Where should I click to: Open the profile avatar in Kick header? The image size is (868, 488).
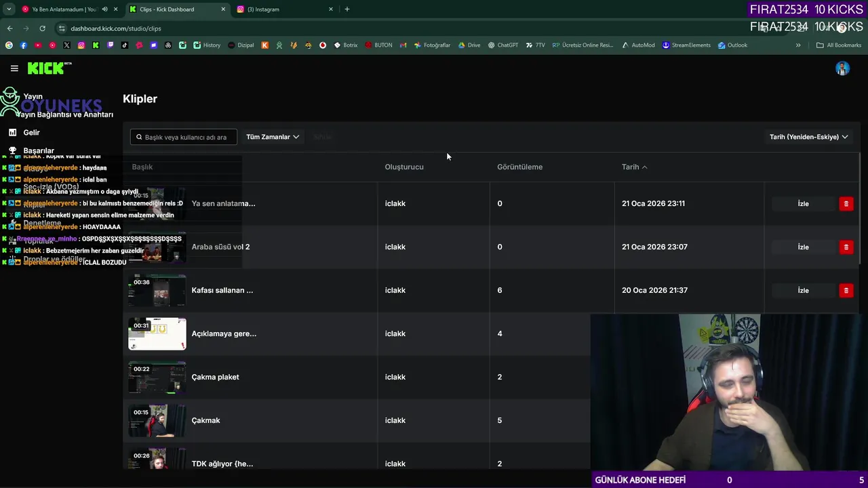[x=842, y=68]
